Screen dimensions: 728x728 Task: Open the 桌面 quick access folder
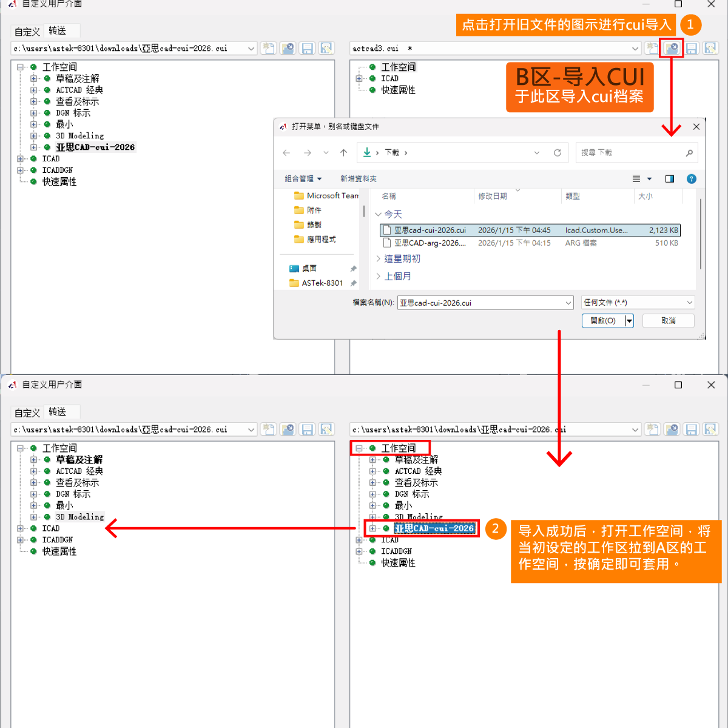point(309,268)
